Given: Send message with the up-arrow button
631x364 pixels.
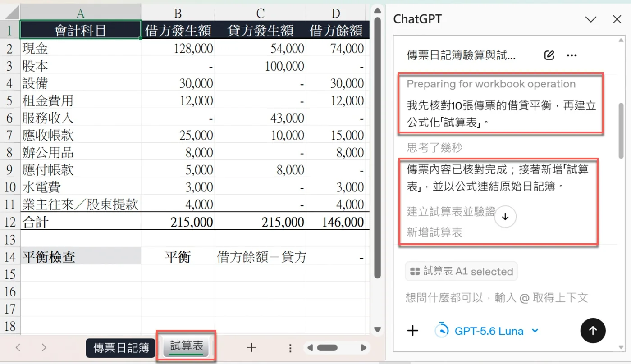Looking at the screenshot, I should tap(593, 331).
